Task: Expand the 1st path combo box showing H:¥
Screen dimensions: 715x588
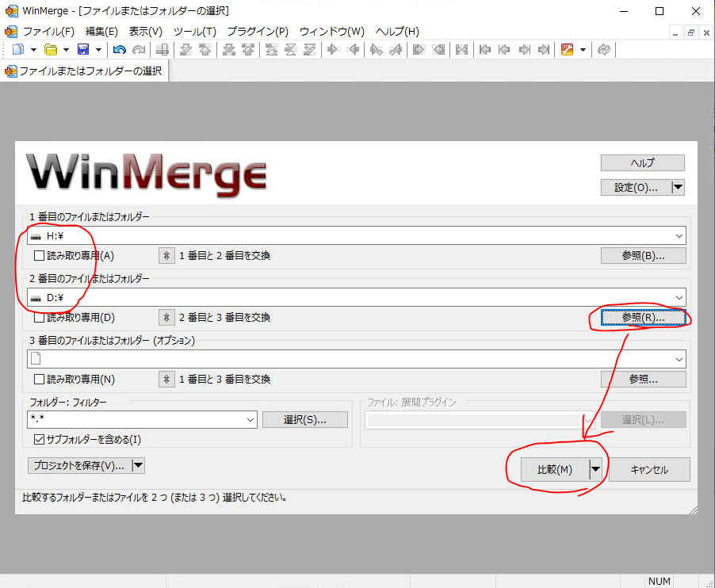Action: [679, 235]
